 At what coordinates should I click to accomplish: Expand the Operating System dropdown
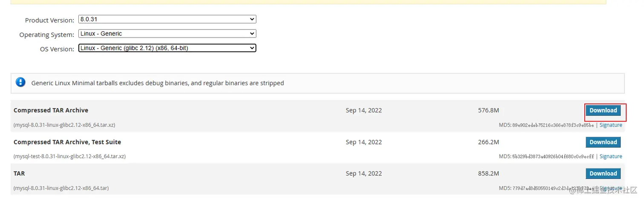point(167,34)
